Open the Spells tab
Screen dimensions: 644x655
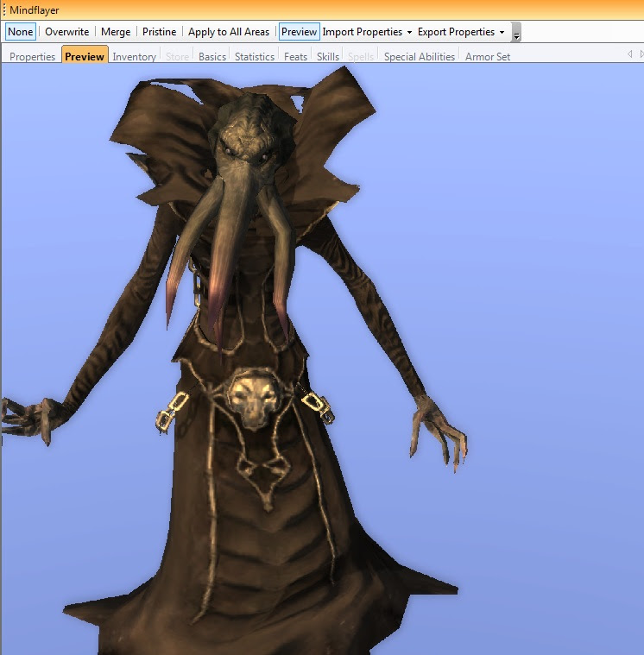pyautogui.click(x=361, y=56)
